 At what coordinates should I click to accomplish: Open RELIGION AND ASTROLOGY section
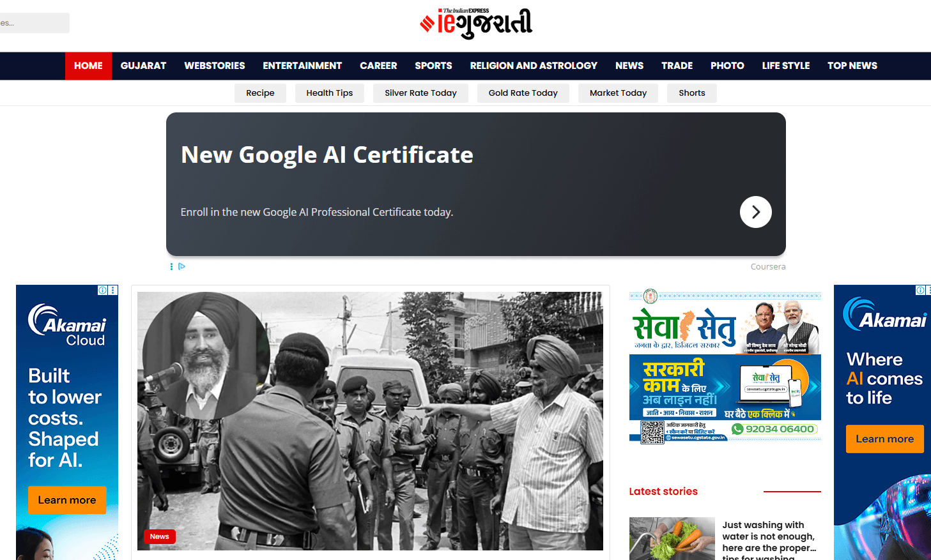click(534, 66)
